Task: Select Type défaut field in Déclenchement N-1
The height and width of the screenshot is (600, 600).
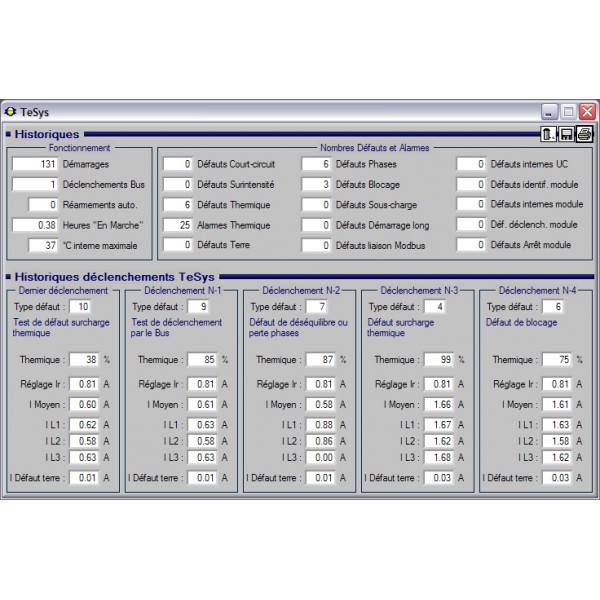Action: click(x=198, y=307)
